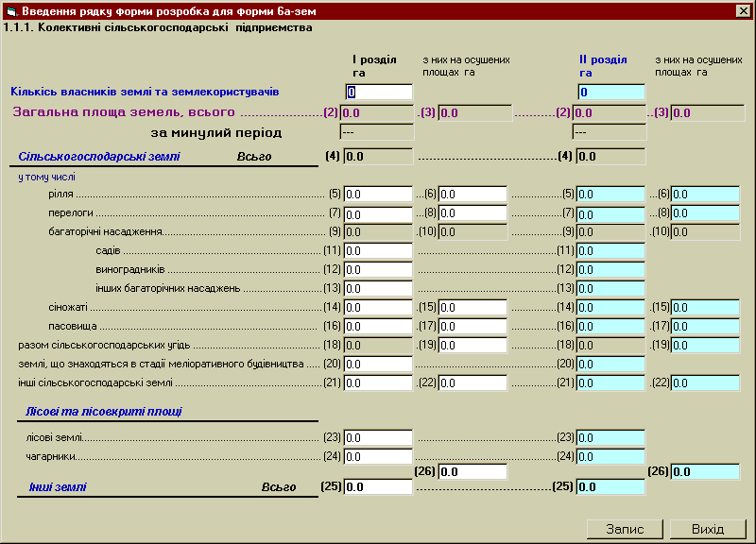
Task: Click the Запис button
Action: (x=625, y=529)
